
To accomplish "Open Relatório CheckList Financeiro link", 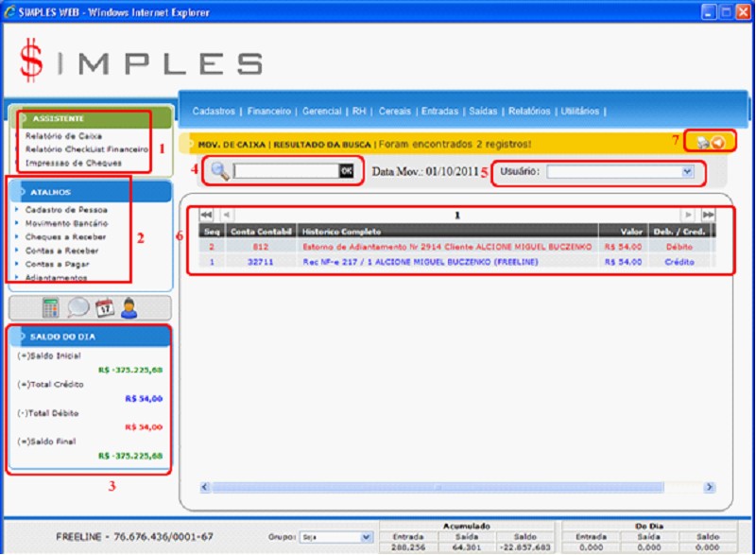I will pos(87,149).
